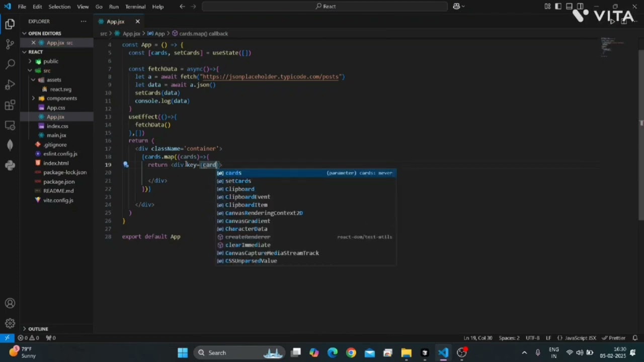This screenshot has width=644, height=362.
Task: Open the Python icon view in activity bar
Action: point(10,165)
